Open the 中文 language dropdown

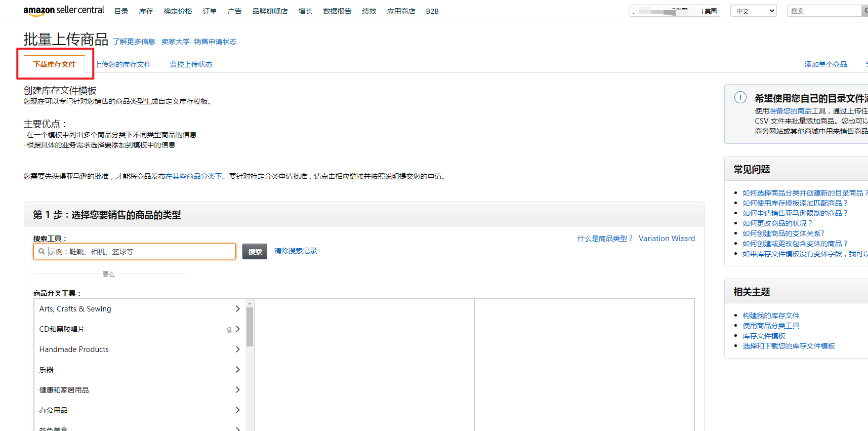click(753, 11)
